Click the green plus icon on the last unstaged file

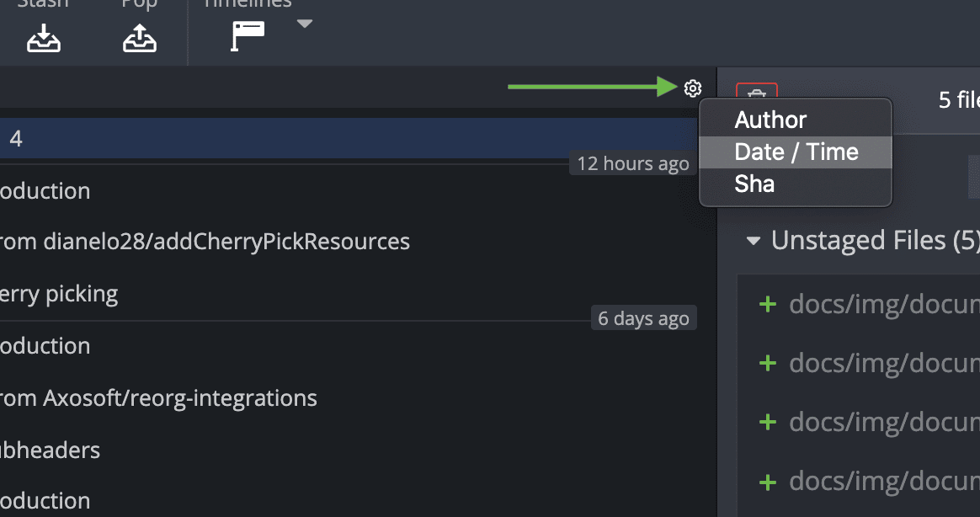tap(766, 482)
